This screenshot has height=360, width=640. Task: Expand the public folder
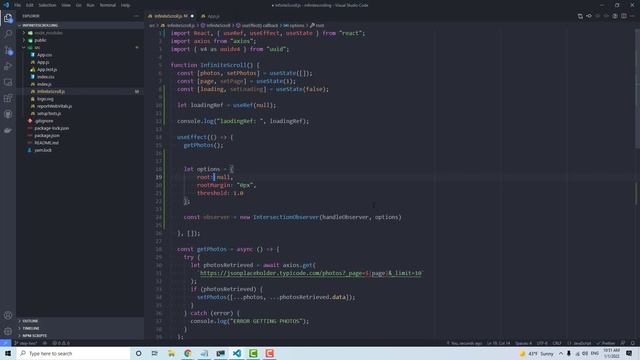pyautogui.click(x=40, y=40)
